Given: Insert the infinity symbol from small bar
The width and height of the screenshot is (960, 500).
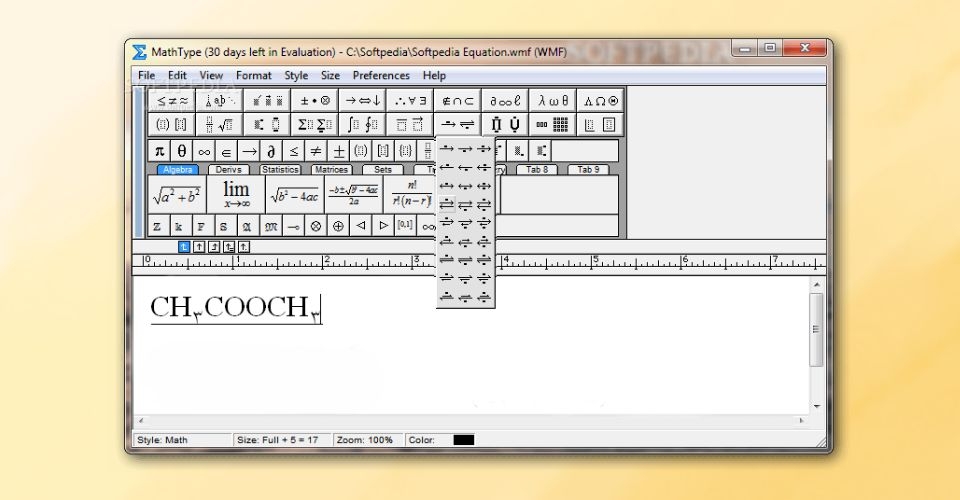Looking at the screenshot, I should [204, 151].
